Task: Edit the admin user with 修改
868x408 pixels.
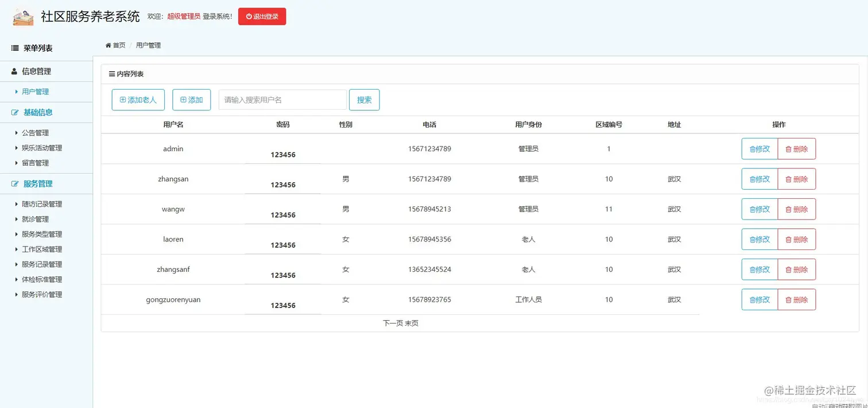Action: (759, 149)
